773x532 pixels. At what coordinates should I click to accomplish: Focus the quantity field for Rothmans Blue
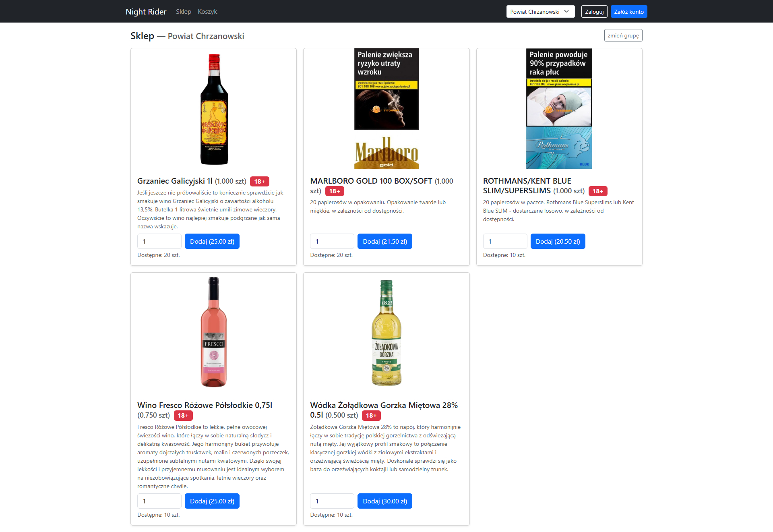505,242
